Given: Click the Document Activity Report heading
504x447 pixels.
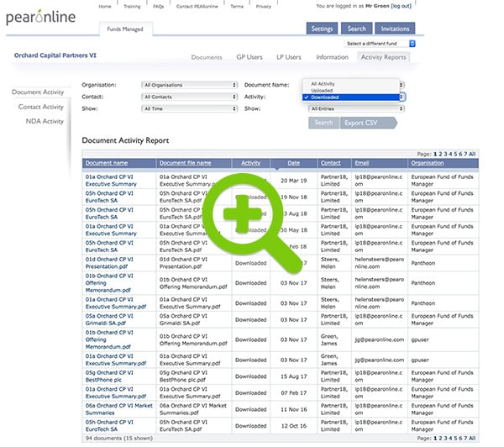Looking at the screenshot, I should (x=125, y=140).
